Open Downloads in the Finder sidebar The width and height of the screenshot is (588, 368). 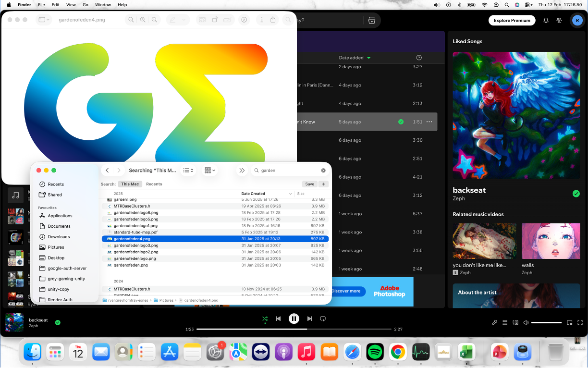click(x=59, y=237)
